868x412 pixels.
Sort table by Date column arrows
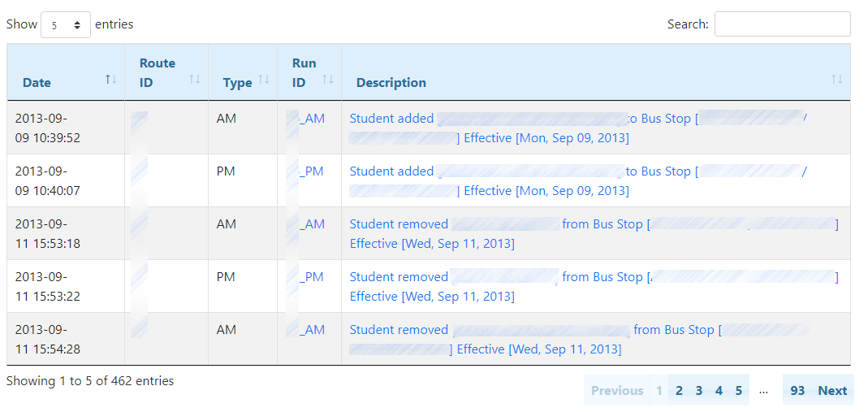111,79
